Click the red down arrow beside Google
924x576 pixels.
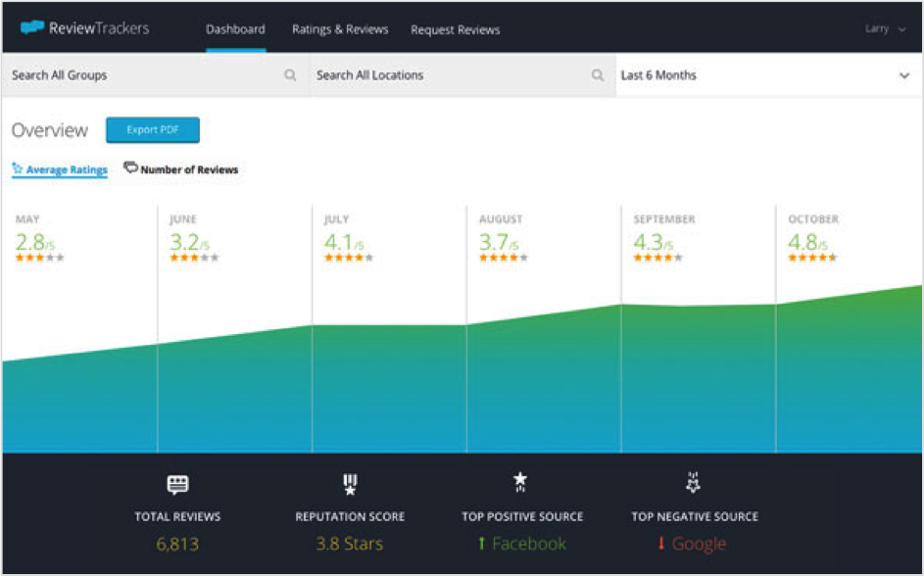pos(660,543)
